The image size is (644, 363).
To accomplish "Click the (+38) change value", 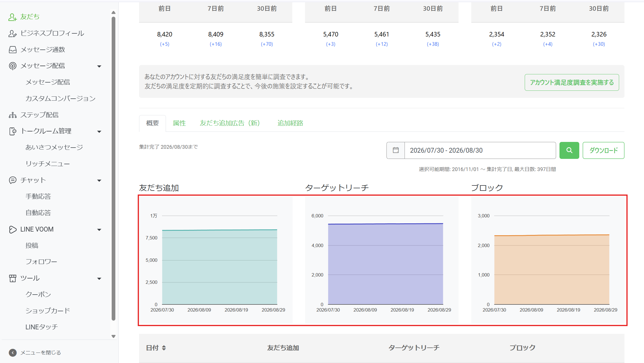I will tap(433, 44).
